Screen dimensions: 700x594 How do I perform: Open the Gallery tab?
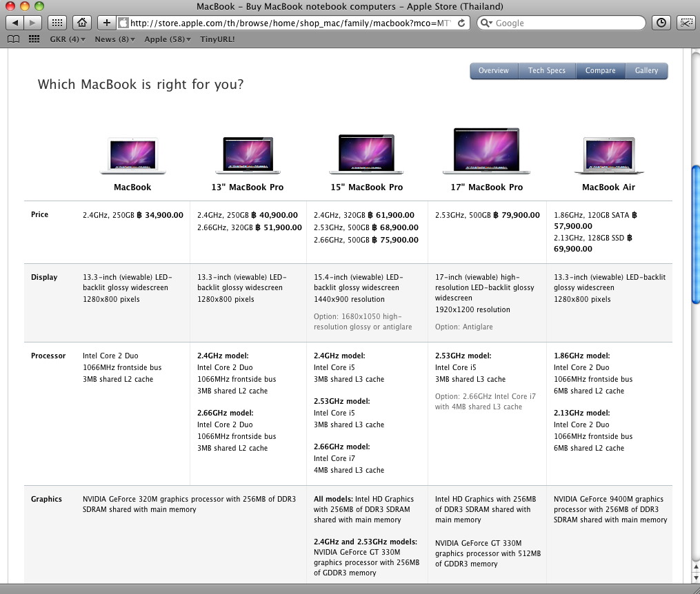point(646,70)
